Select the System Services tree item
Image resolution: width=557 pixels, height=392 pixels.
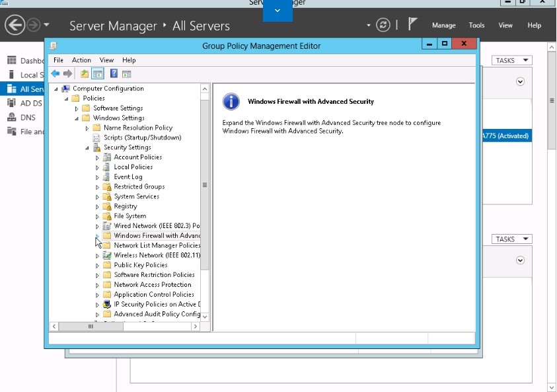click(136, 196)
